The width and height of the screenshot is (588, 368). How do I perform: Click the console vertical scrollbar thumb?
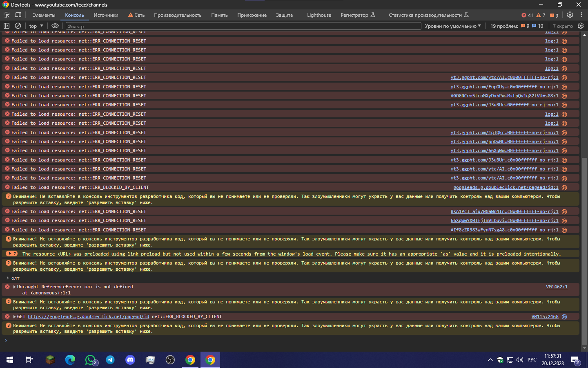[x=584, y=251]
